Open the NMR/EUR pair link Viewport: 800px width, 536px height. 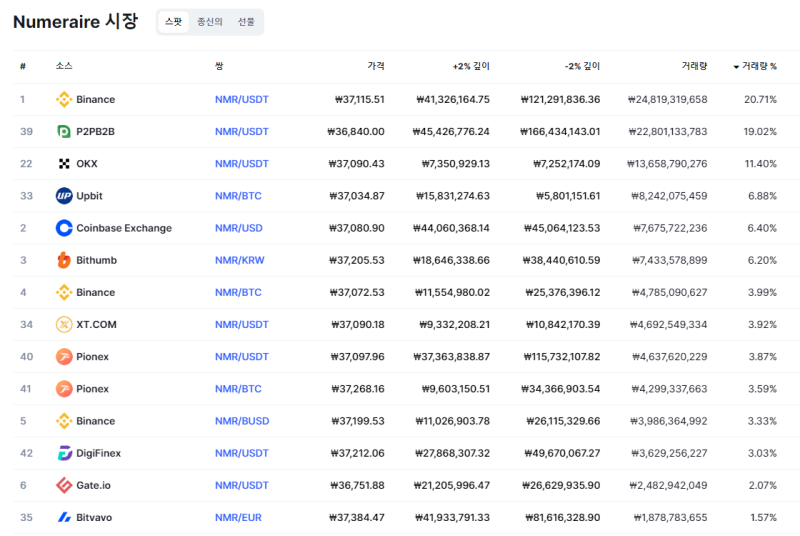tap(238, 517)
